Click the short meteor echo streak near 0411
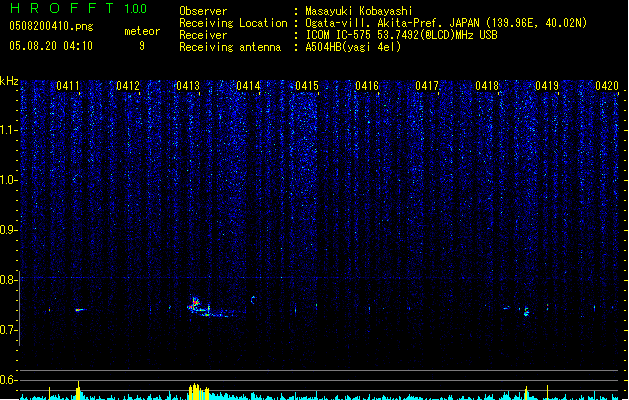 coord(80,310)
